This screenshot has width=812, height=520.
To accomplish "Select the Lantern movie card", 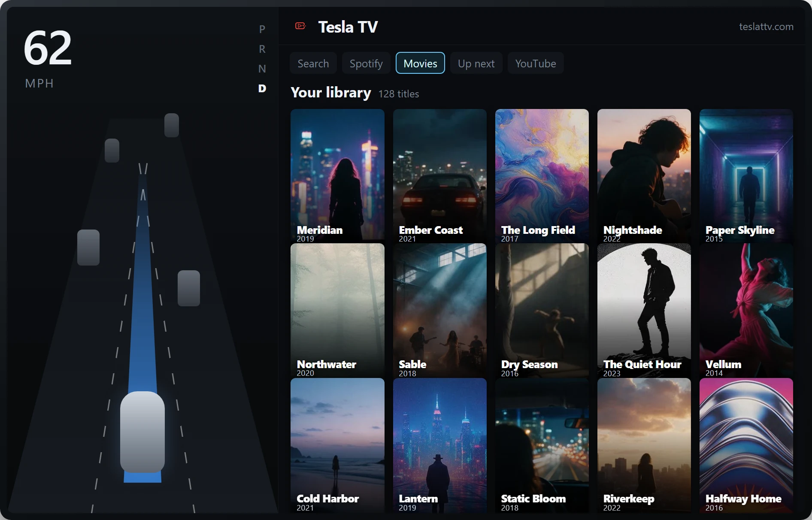I will click(440, 445).
